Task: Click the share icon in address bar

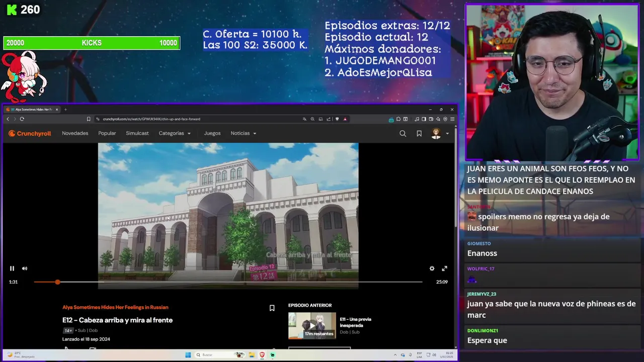Action: 329,119
